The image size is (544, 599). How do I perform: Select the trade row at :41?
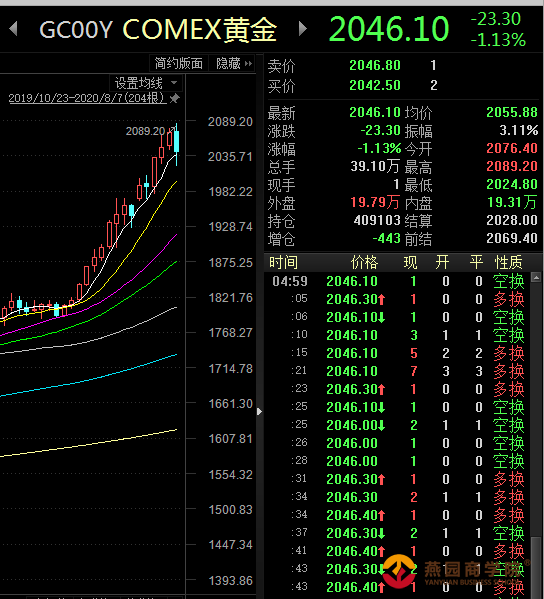tap(397, 551)
